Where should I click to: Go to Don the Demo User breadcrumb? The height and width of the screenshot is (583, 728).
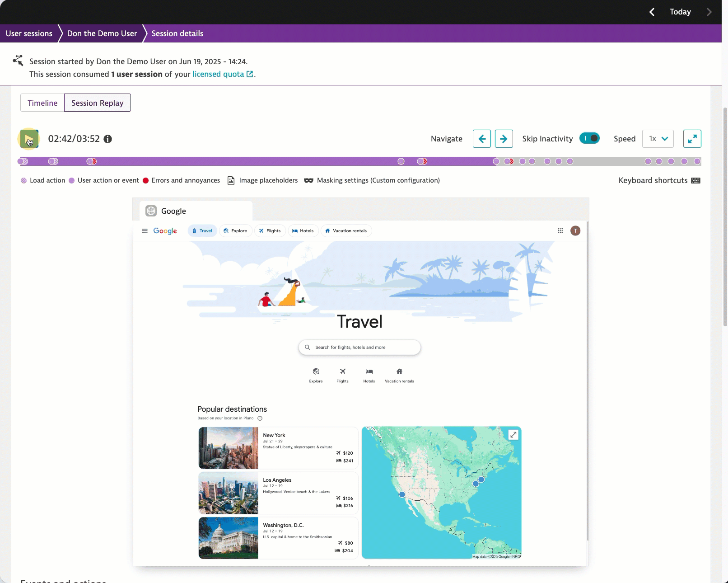102,33
